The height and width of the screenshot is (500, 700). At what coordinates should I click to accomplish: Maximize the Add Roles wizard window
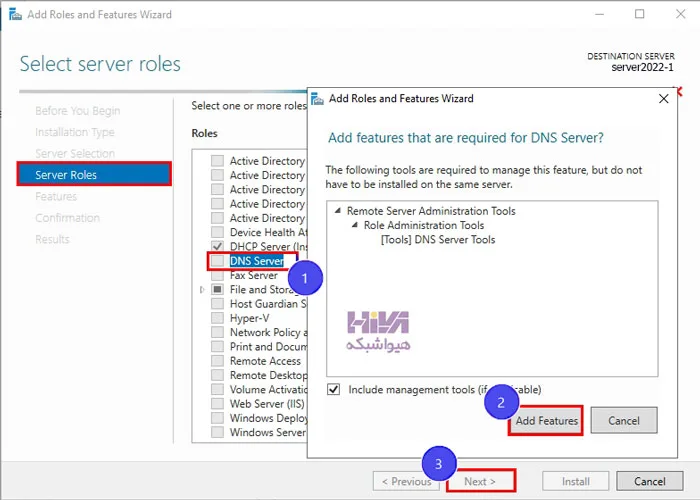pyautogui.click(x=640, y=14)
